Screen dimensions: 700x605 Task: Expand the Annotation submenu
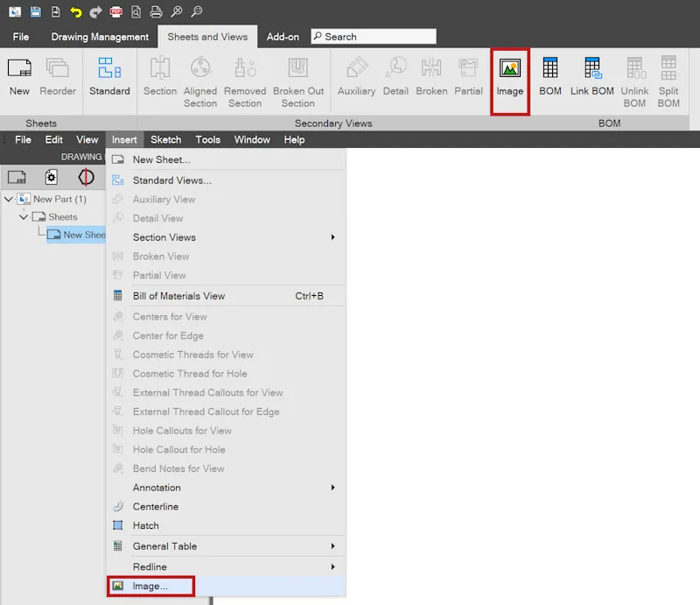coord(332,488)
